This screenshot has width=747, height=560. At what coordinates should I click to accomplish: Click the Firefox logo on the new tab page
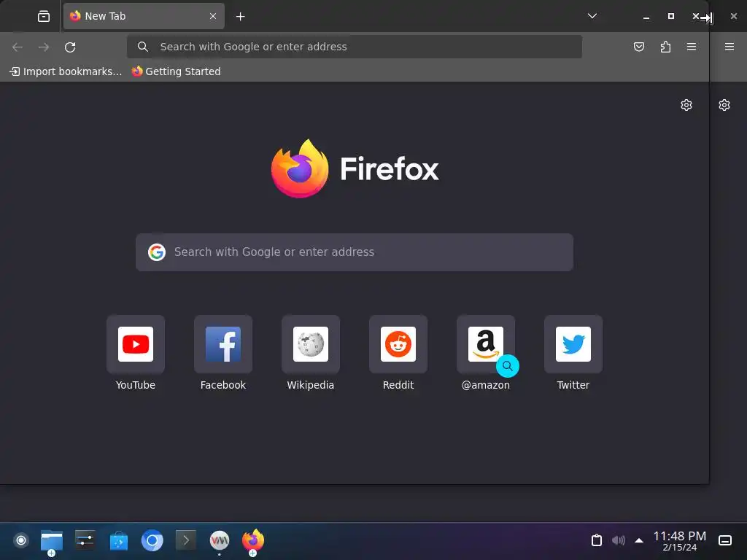pyautogui.click(x=355, y=168)
